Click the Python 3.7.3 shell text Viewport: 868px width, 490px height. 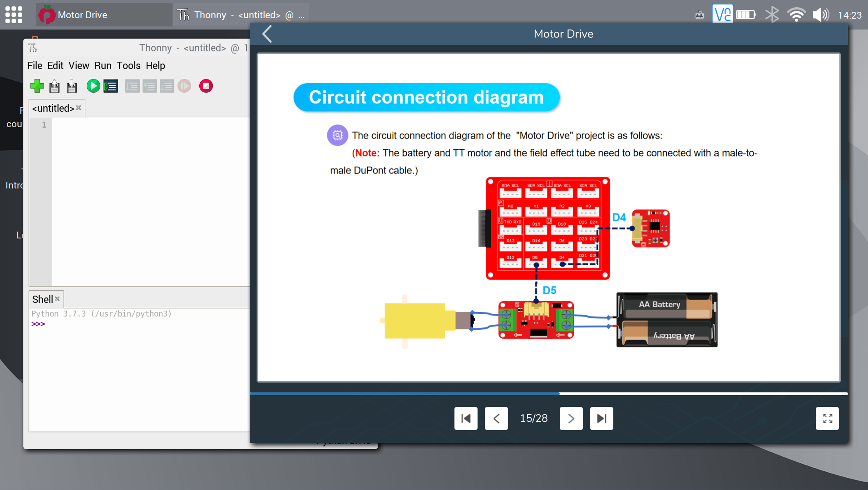tap(102, 314)
